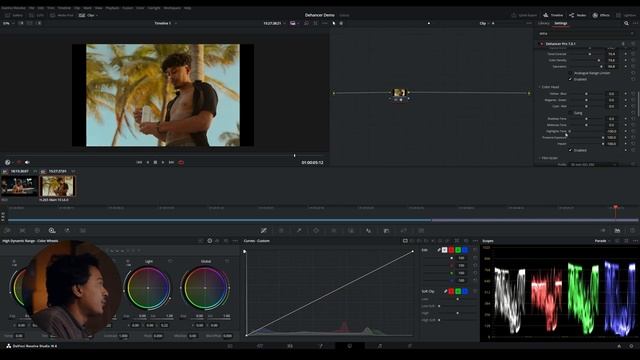
Task: Toggle the red channel in curve Edit
Action: click(x=451, y=250)
